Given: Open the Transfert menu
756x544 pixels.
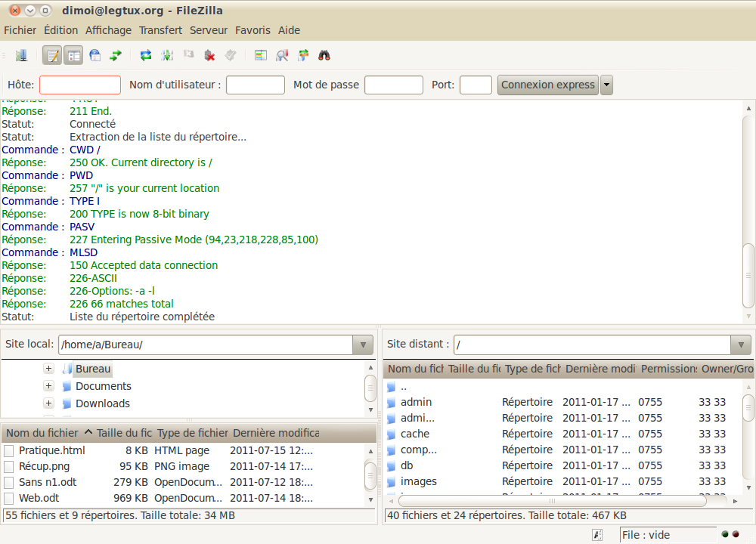Looking at the screenshot, I should coord(160,30).
